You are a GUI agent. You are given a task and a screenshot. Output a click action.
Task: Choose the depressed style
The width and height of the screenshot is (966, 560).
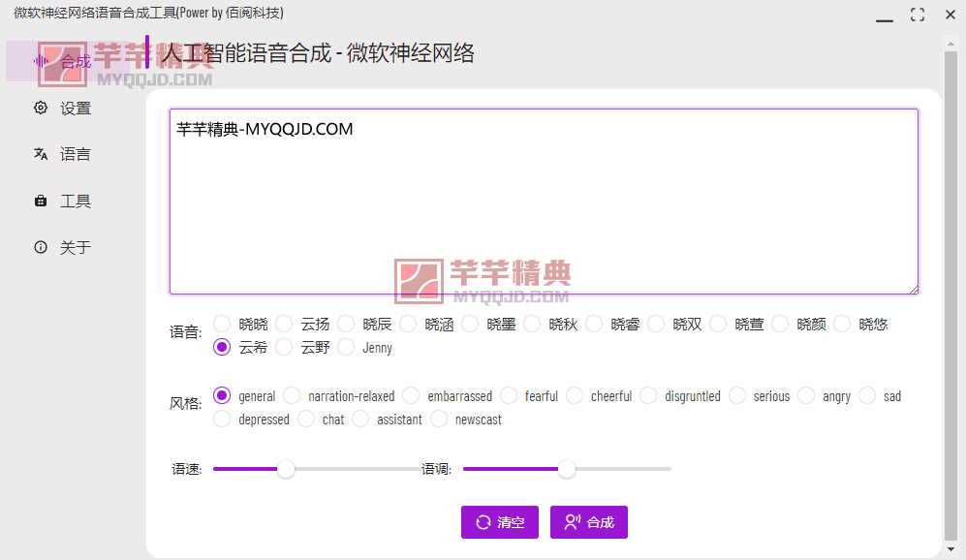222,419
